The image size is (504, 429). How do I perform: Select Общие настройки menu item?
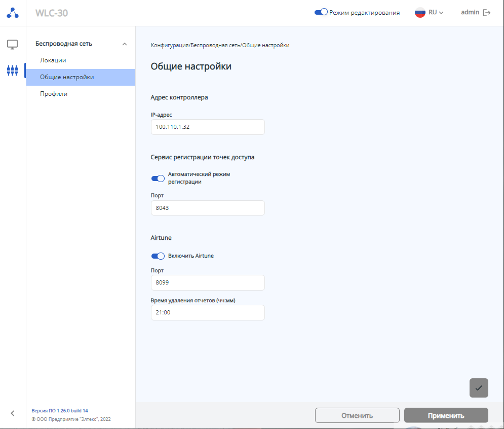[x=67, y=77]
